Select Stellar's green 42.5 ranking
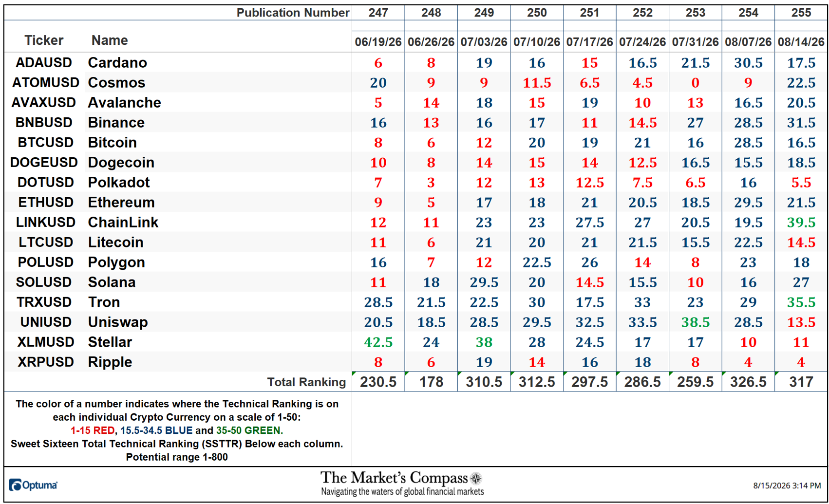Image resolution: width=829 pixels, height=504 pixels. point(378,342)
